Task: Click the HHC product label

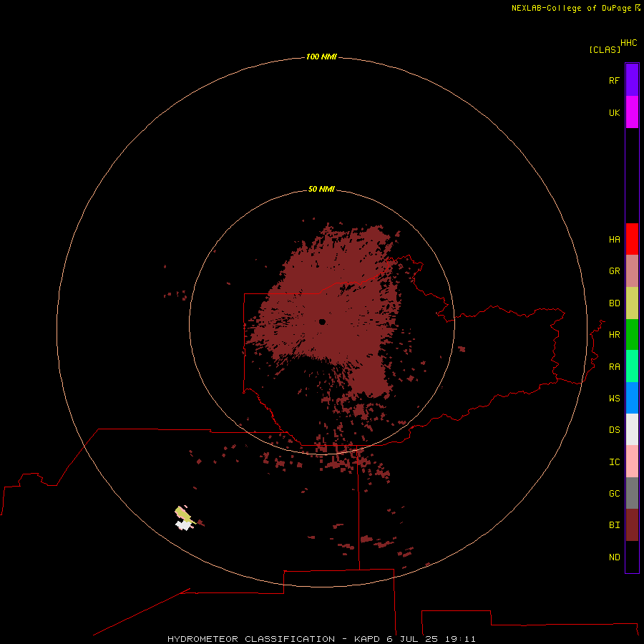Action: (x=629, y=43)
